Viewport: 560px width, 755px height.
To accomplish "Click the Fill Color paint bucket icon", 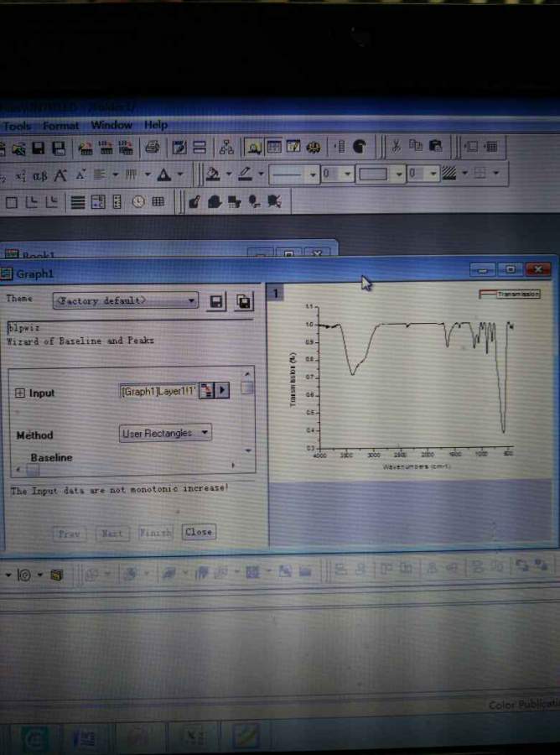I will pyautogui.click(x=213, y=174).
